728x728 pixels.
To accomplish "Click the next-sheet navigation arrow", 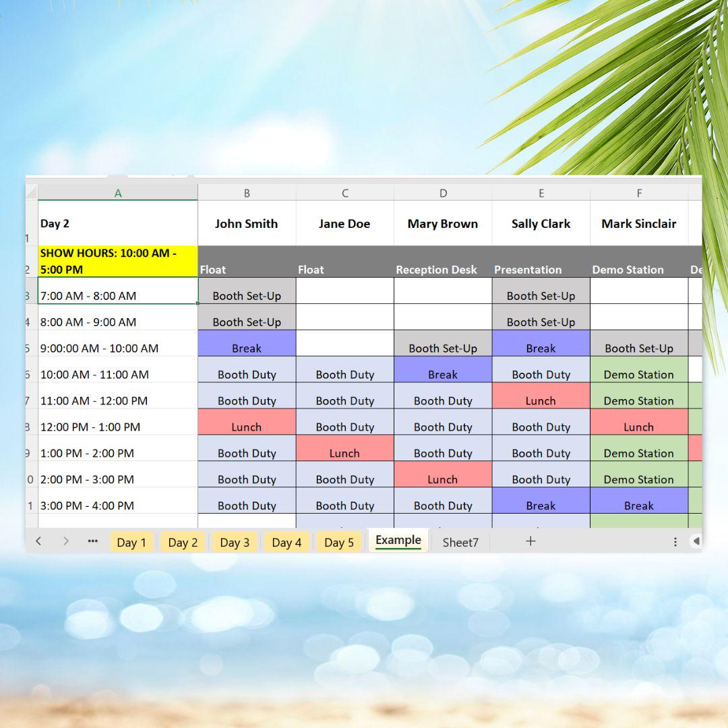I will [x=65, y=541].
